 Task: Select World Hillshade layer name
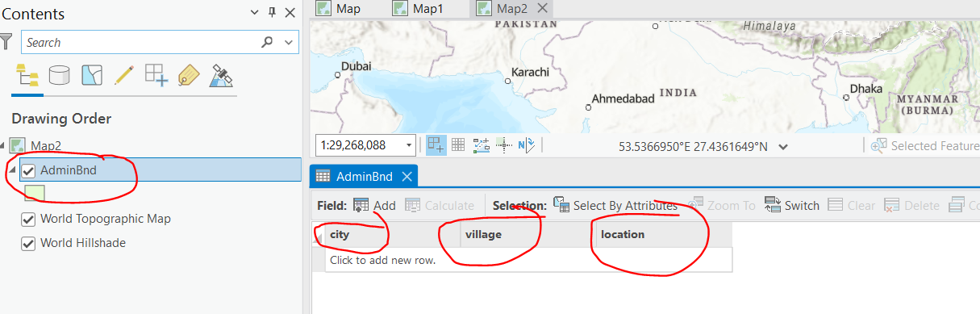pyautogui.click(x=83, y=243)
